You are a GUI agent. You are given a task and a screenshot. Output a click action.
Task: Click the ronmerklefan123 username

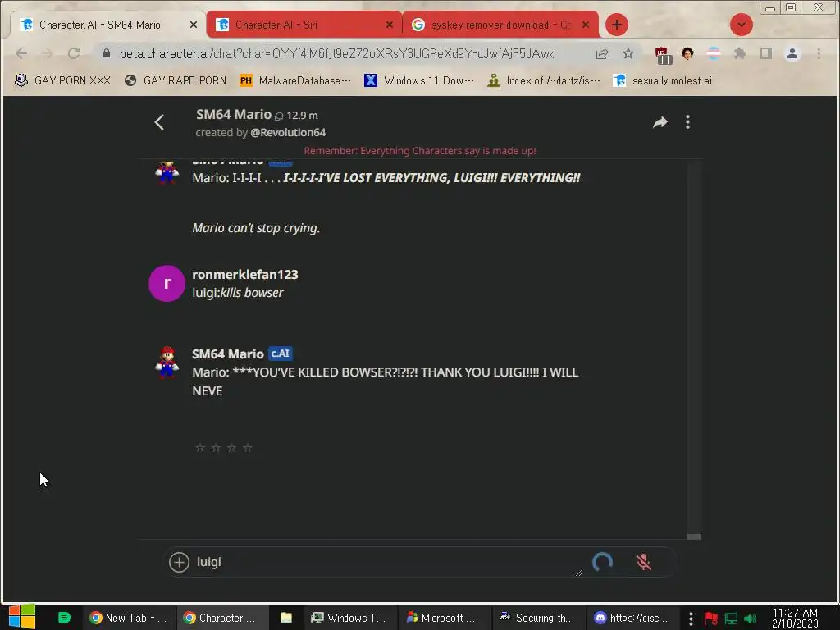click(244, 274)
